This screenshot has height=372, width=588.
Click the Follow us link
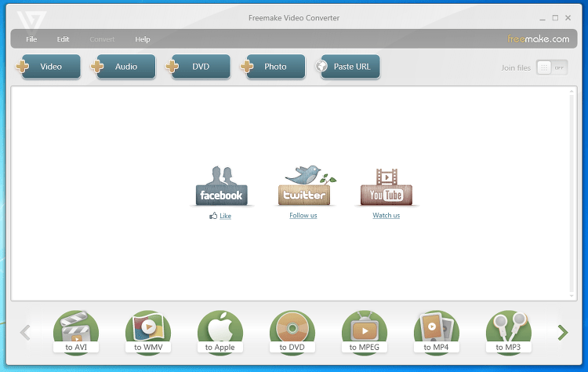coord(303,216)
